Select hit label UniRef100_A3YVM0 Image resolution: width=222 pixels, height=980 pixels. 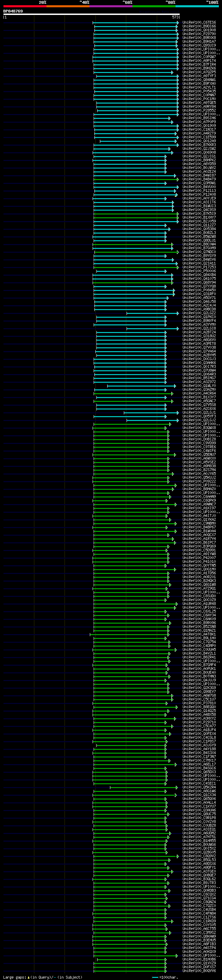(199, 324)
